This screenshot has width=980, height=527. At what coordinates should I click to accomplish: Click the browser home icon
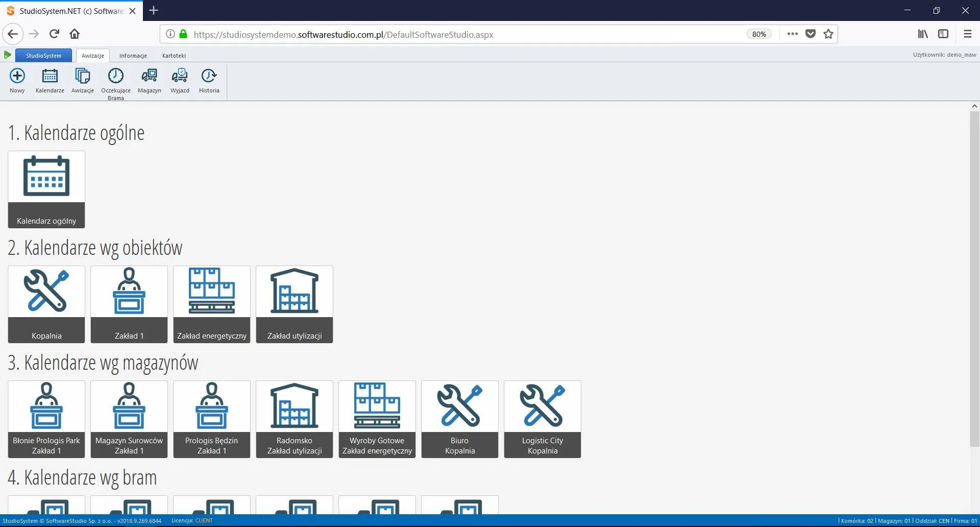(x=75, y=34)
